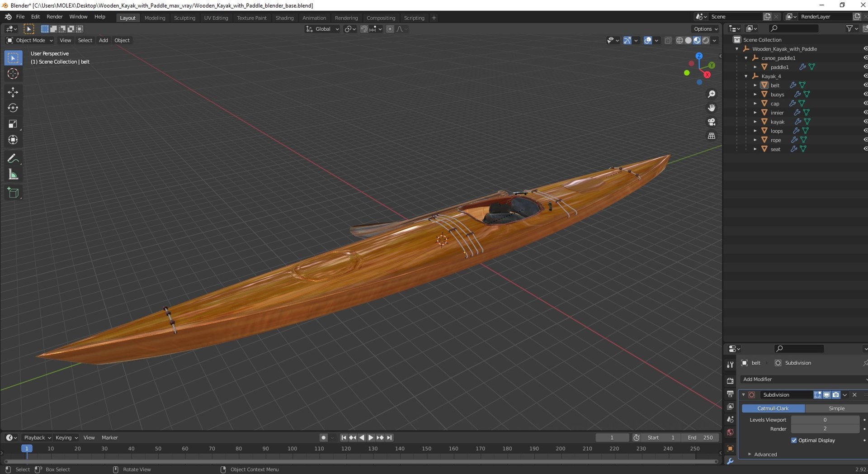Activate the Select Box tool
Viewport: 868px width, 474px height.
pyautogui.click(x=13, y=58)
